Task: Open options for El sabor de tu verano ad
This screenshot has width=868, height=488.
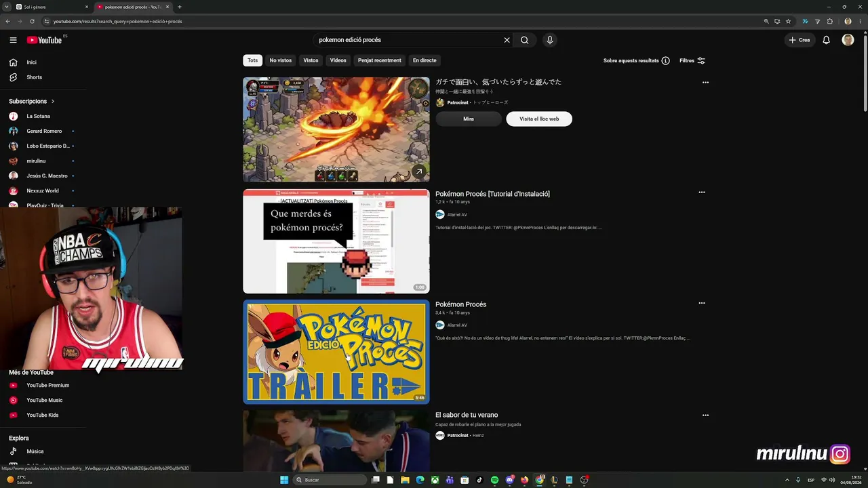Action: (705, 415)
